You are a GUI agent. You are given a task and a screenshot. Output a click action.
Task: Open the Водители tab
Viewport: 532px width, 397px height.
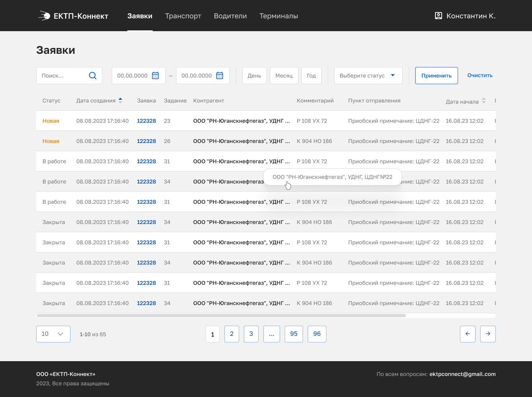(230, 16)
